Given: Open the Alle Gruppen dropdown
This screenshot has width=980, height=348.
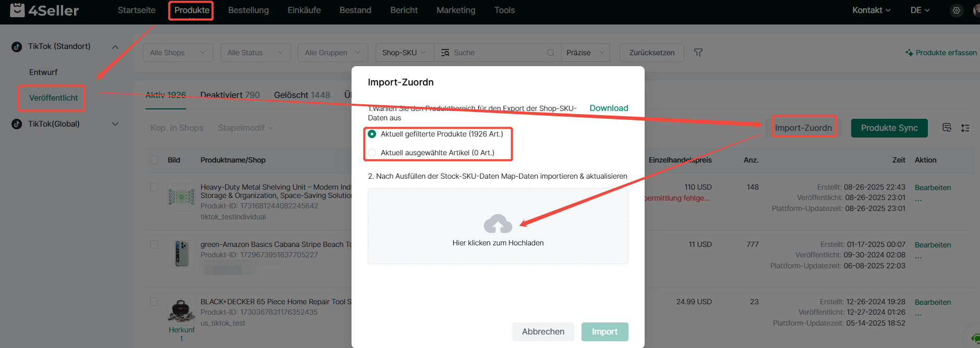Looking at the screenshot, I should 333,53.
